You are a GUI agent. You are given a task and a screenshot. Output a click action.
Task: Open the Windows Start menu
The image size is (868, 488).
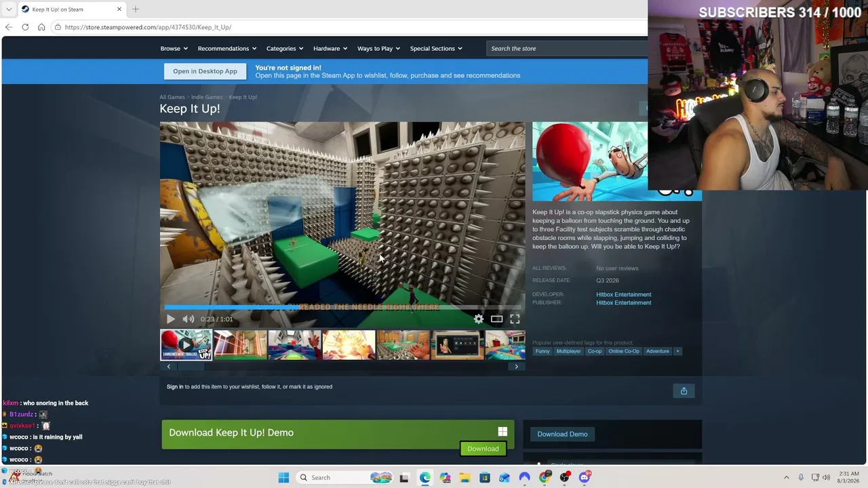tap(283, 477)
